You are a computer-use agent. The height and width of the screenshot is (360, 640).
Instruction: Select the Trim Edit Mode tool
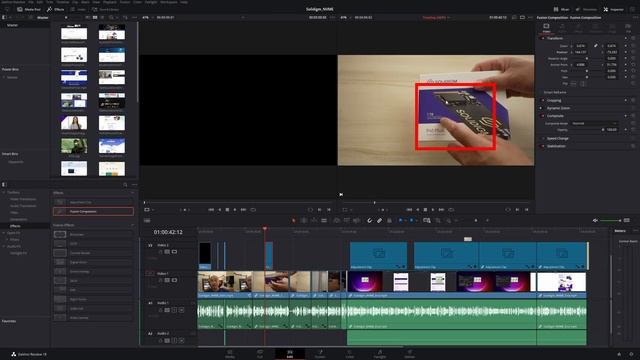[304, 220]
